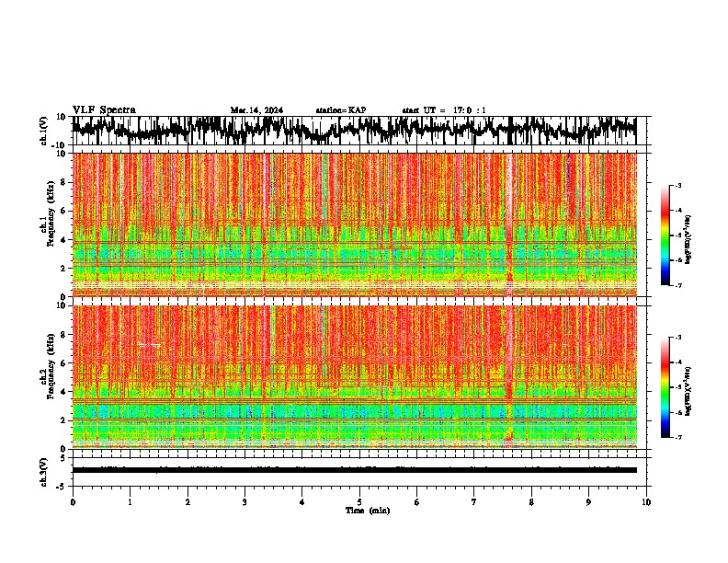Click the bright vertical burst in ch.1 spectrogram
Screen dimensions: 728x563
coord(509,224)
